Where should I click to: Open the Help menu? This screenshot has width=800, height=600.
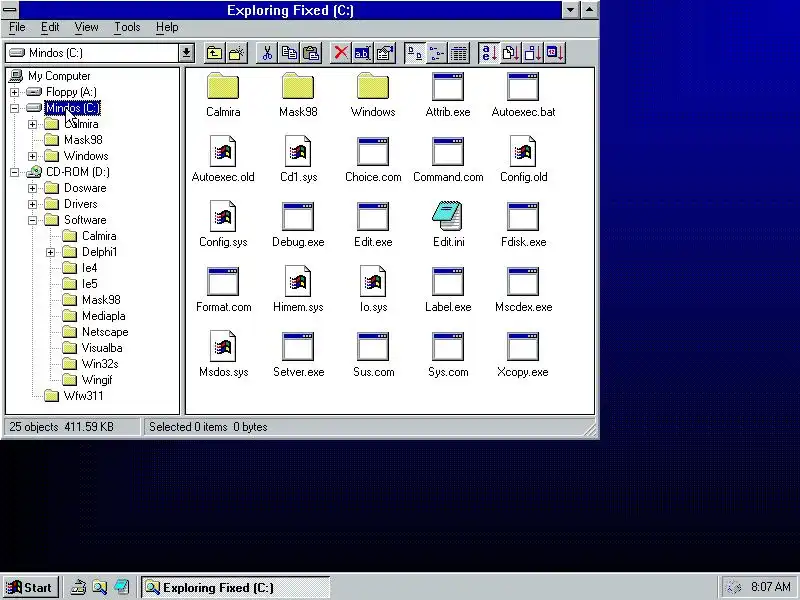tap(167, 27)
